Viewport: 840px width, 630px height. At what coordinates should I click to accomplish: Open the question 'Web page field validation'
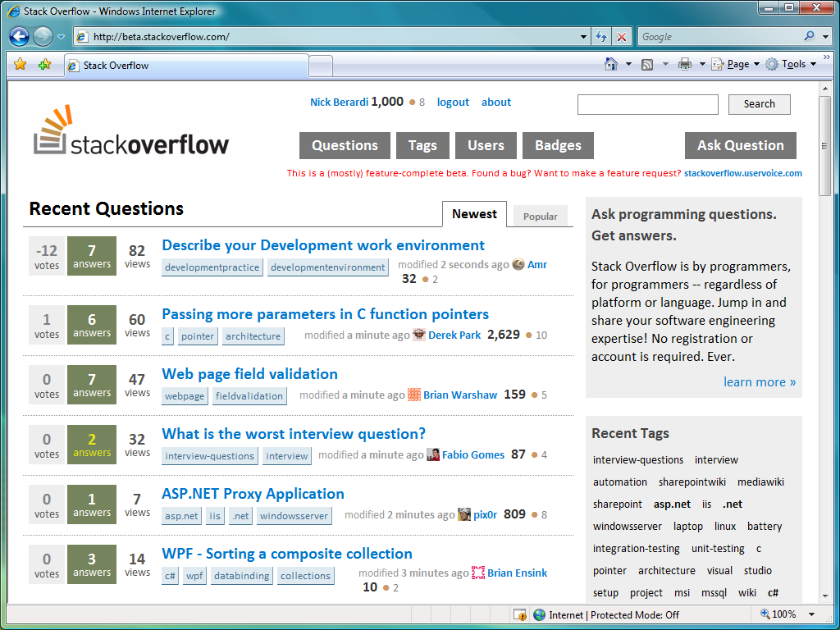click(250, 373)
